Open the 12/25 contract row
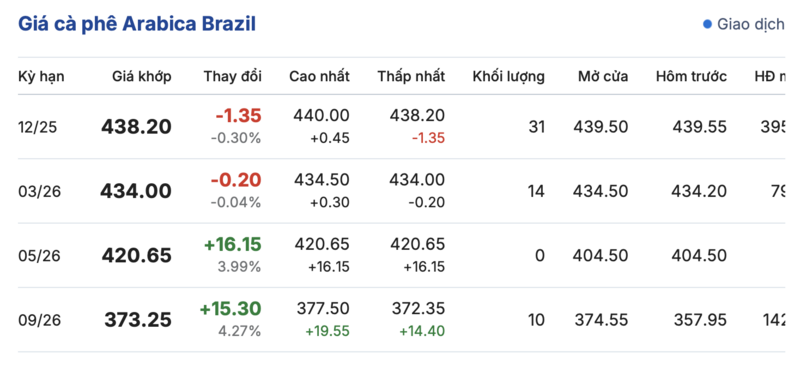Image resolution: width=800 pixels, height=384 pixels. [402, 126]
